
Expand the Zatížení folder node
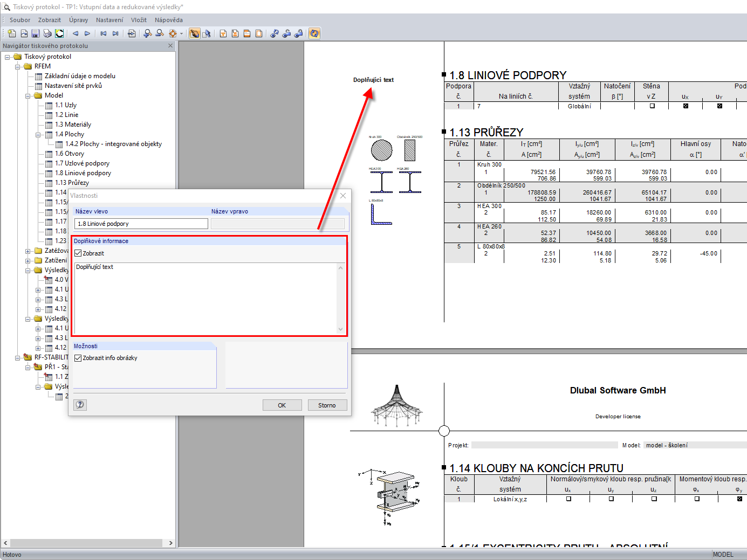(x=28, y=260)
